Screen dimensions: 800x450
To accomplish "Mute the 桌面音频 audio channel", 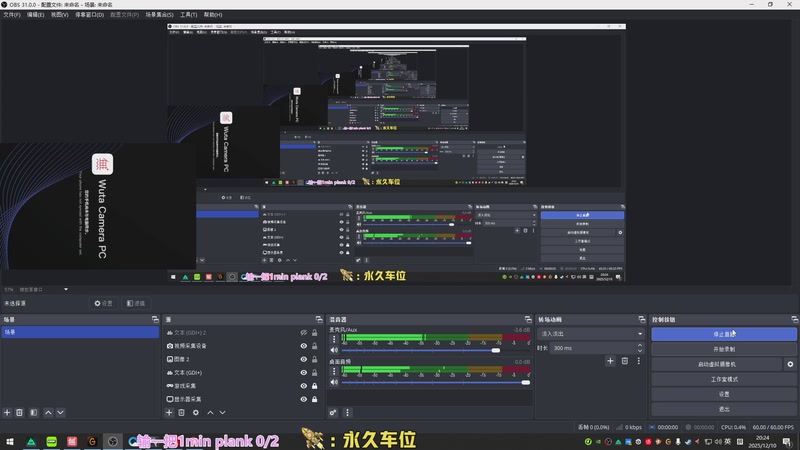I will click(334, 382).
